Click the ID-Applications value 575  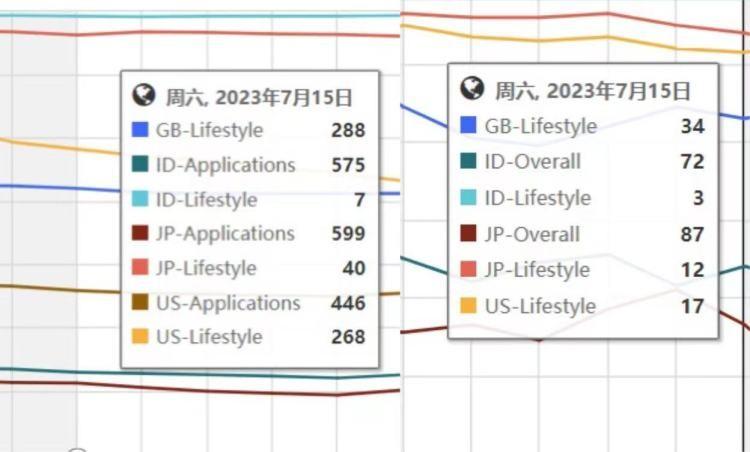click(348, 165)
